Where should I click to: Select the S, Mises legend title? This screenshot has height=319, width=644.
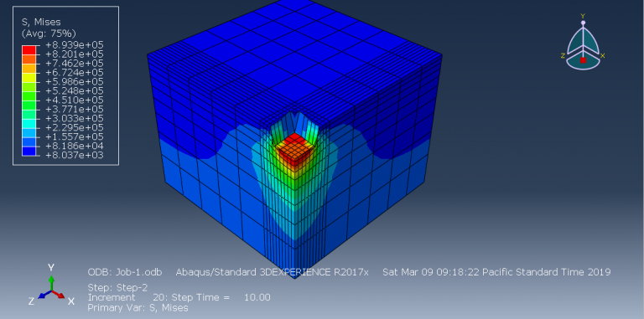pyautogui.click(x=41, y=23)
